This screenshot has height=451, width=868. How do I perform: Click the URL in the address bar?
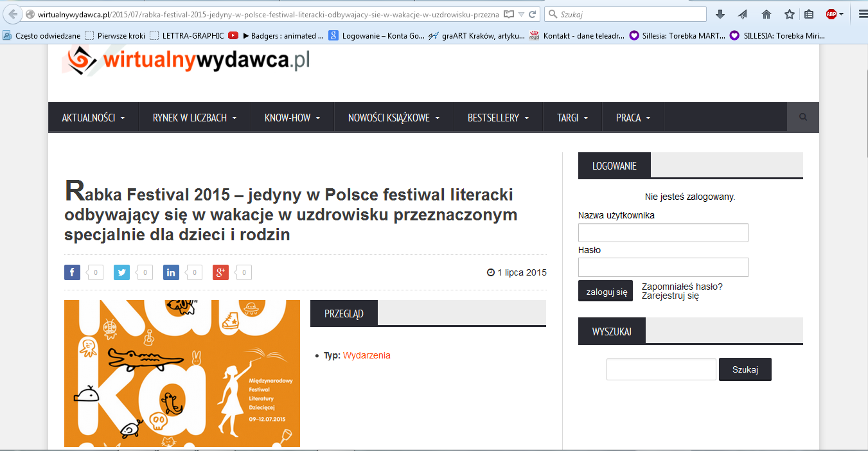tap(268, 14)
